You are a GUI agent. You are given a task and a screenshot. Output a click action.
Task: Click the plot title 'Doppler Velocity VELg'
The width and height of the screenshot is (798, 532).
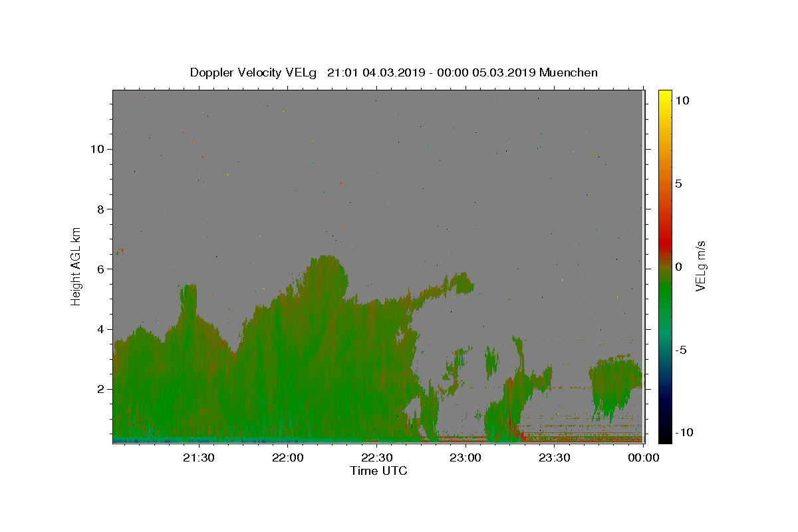point(254,72)
